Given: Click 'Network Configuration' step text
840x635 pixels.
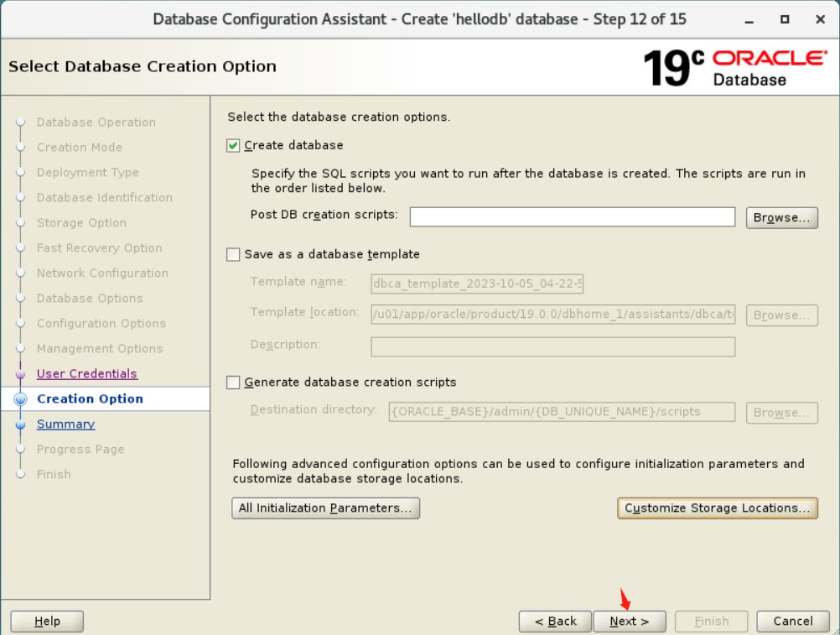Looking at the screenshot, I should [x=102, y=273].
